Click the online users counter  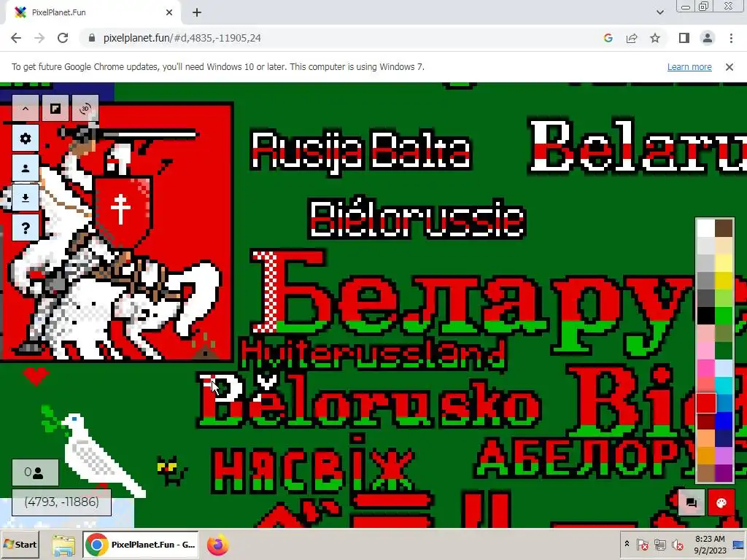(x=35, y=472)
